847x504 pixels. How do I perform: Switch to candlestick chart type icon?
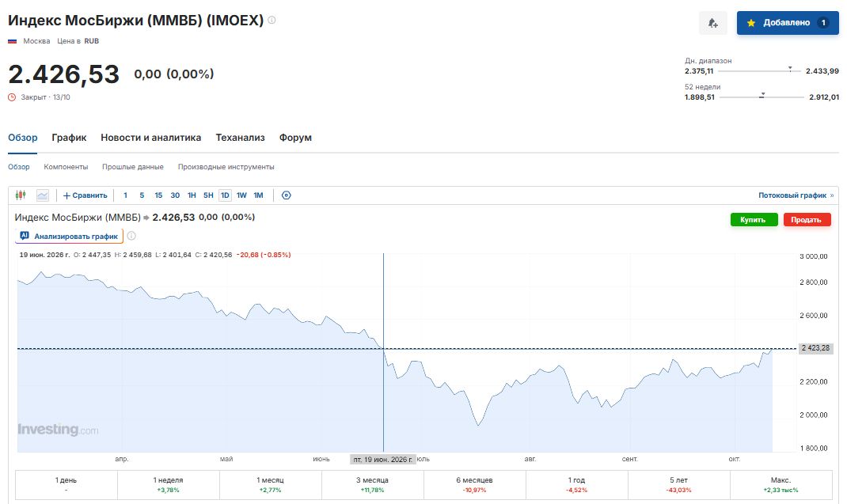[x=21, y=195]
